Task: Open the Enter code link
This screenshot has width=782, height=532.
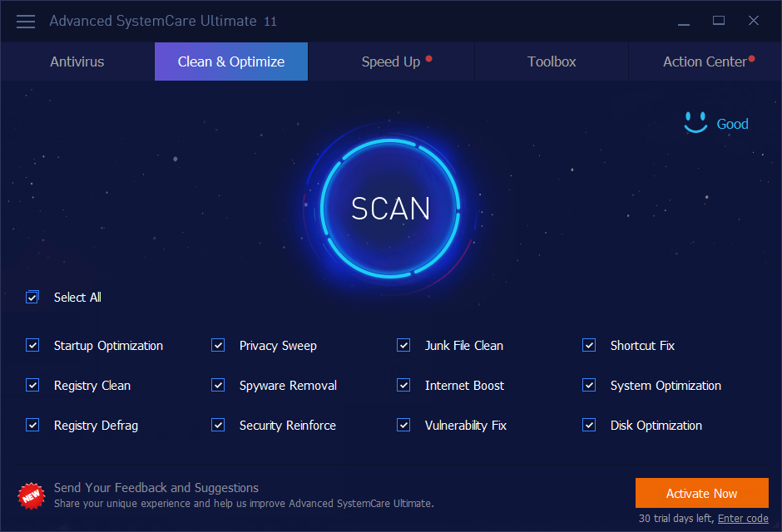Action: pyautogui.click(x=743, y=518)
